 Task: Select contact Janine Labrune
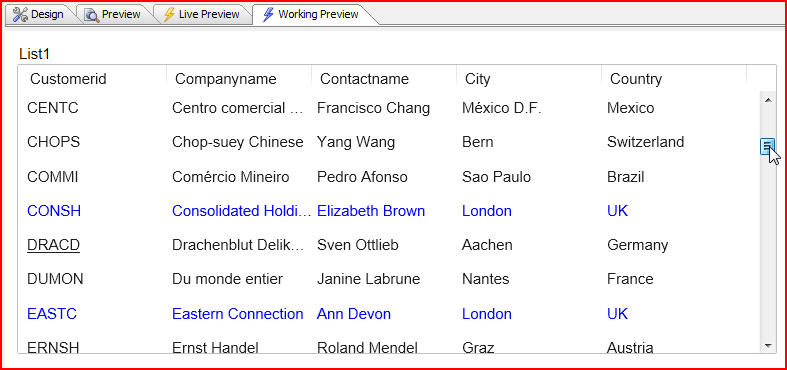click(x=368, y=279)
